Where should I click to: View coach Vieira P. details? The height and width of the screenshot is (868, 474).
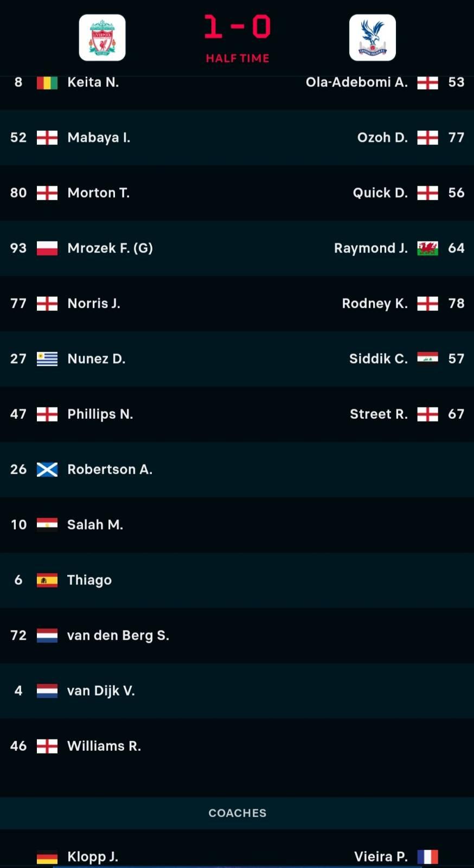click(381, 857)
